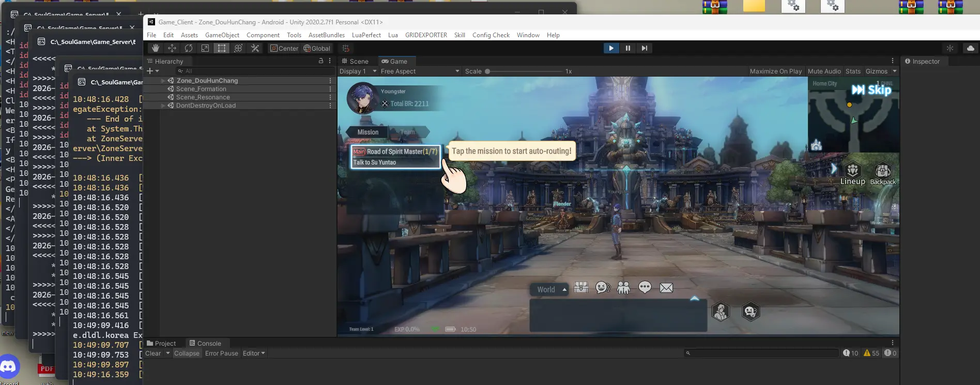Adjust the Scale slider in Game view
Screen dimensions: 980x385
pos(487,71)
